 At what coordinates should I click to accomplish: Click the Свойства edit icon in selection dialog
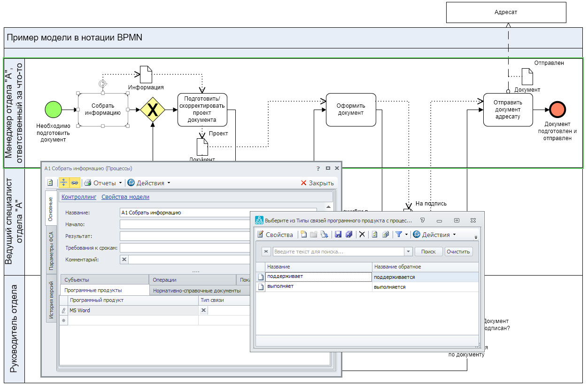tap(261, 235)
